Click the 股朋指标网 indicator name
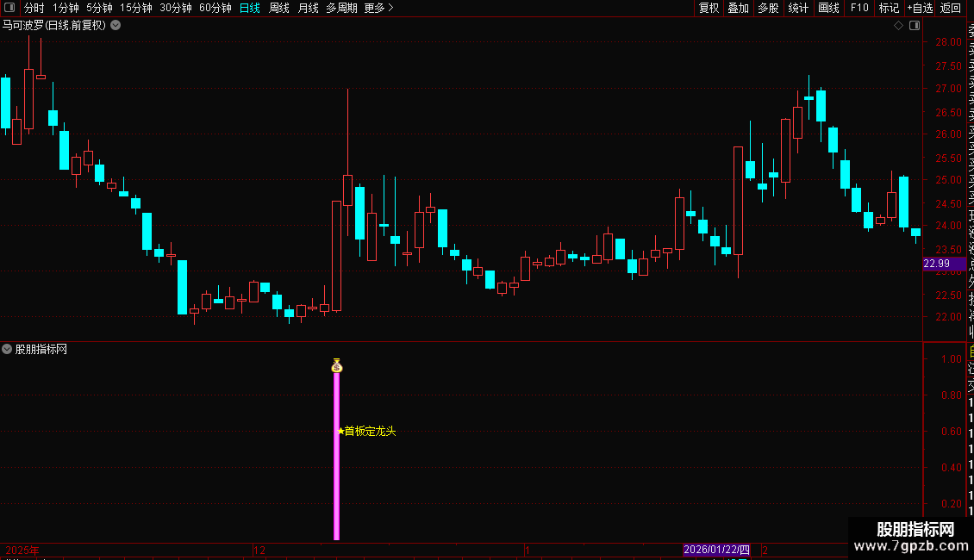The image size is (974, 560). click(41, 350)
